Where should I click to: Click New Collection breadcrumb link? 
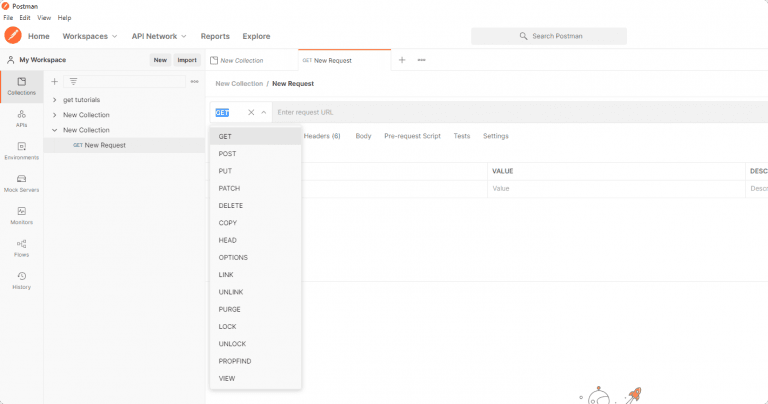pyautogui.click(x=239, y=84)
